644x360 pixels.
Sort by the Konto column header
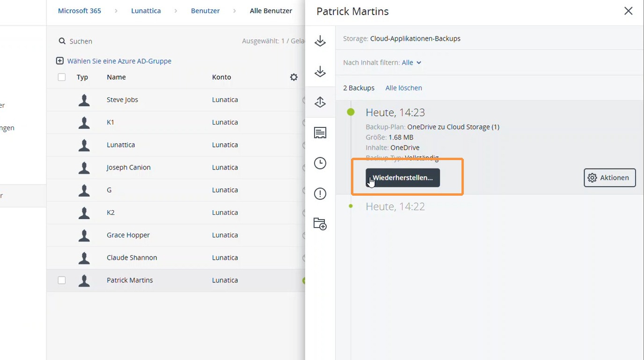221,77
